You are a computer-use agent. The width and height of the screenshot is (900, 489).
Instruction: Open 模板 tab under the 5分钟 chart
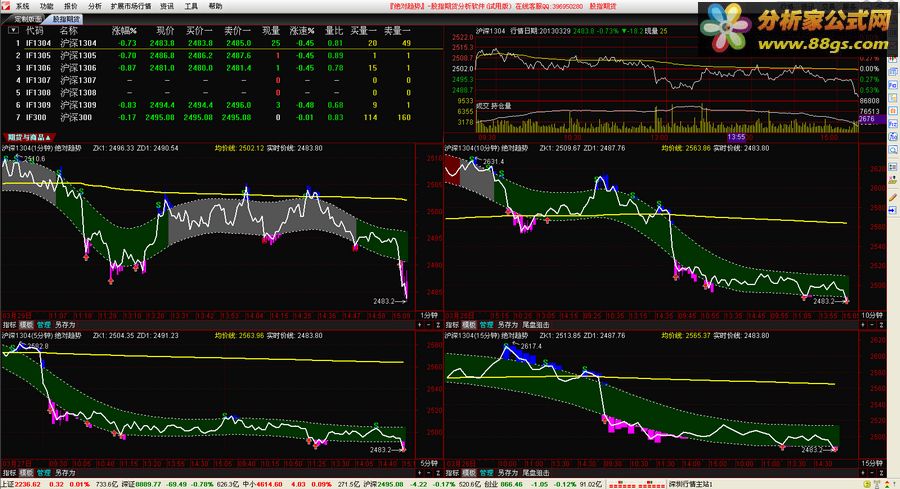(26, 473)
